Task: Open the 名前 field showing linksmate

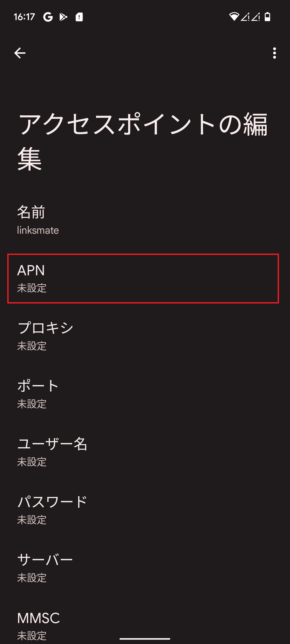Action: pyautogui.click(x=145, y=220)
